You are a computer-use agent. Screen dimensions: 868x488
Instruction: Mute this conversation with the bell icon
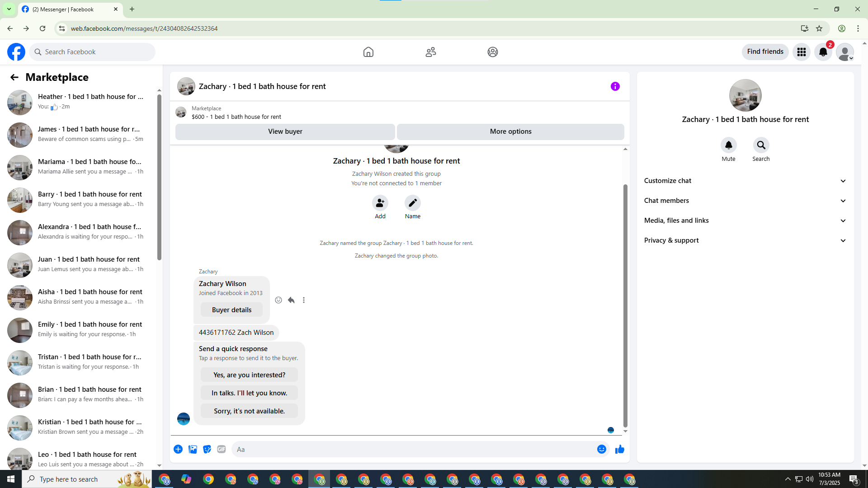(728, 145)
